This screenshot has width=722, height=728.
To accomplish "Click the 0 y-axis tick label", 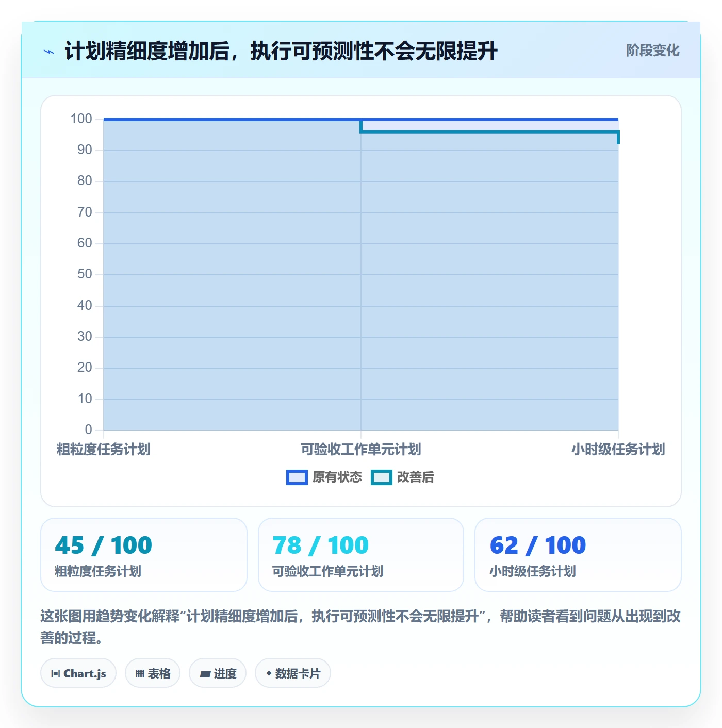I will point(88,429).
